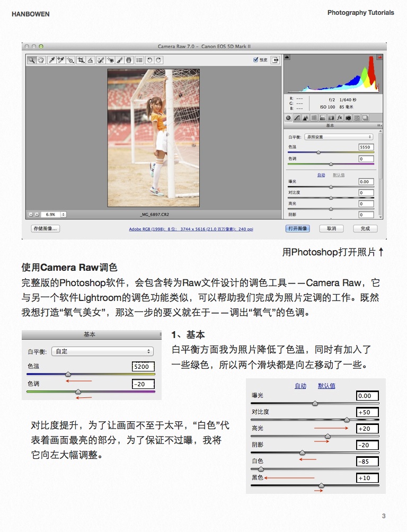Open the Split Toning panel tab

pyautogui.click(x=323, y=118)
